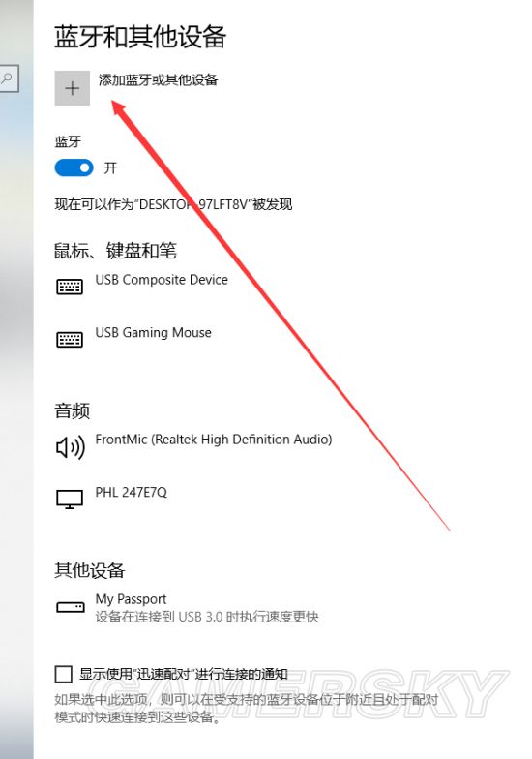Click the monitor icon for PHL 247E7Q
This screenshot has height=759, width=532.
pos(70,500)
